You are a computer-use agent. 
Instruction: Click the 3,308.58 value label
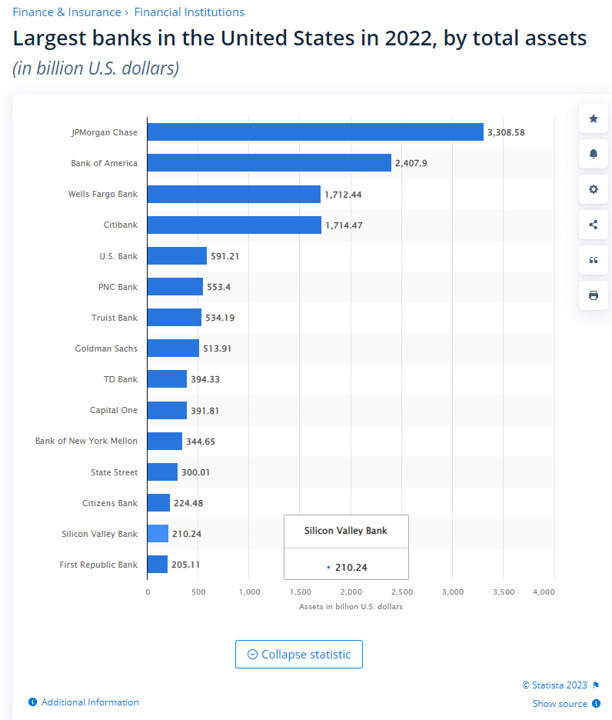[506, 132]
